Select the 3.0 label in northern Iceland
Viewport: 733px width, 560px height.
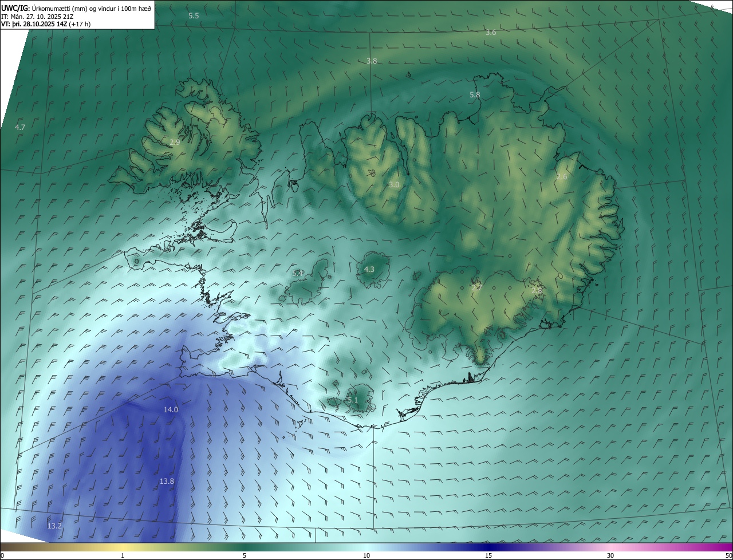[394, 184]
